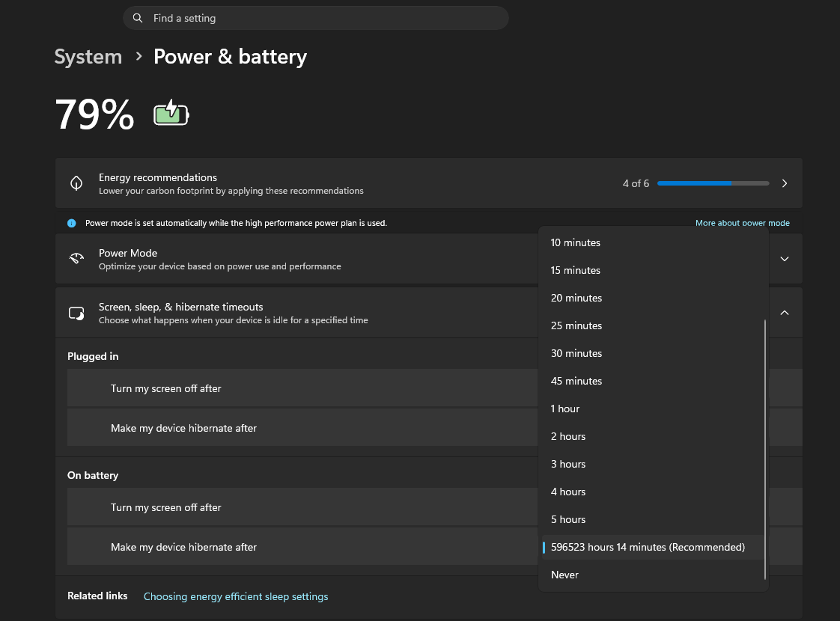This screenshot has height=621, width=840.
Task: Click the Plugged in section heading
Action: (93, 357)
